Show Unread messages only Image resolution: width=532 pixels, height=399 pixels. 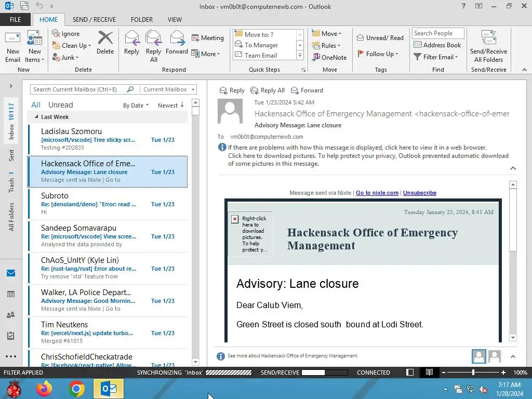click(x=60, y=105)
